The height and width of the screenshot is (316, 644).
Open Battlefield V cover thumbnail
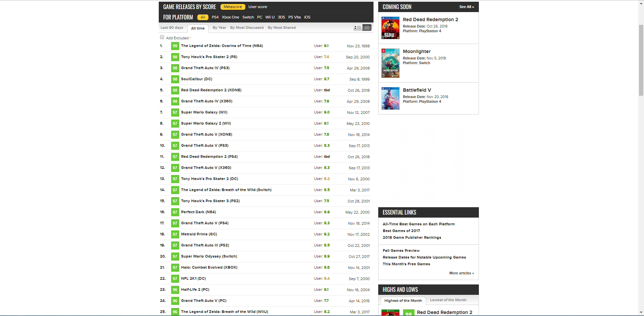click(390, 98)
